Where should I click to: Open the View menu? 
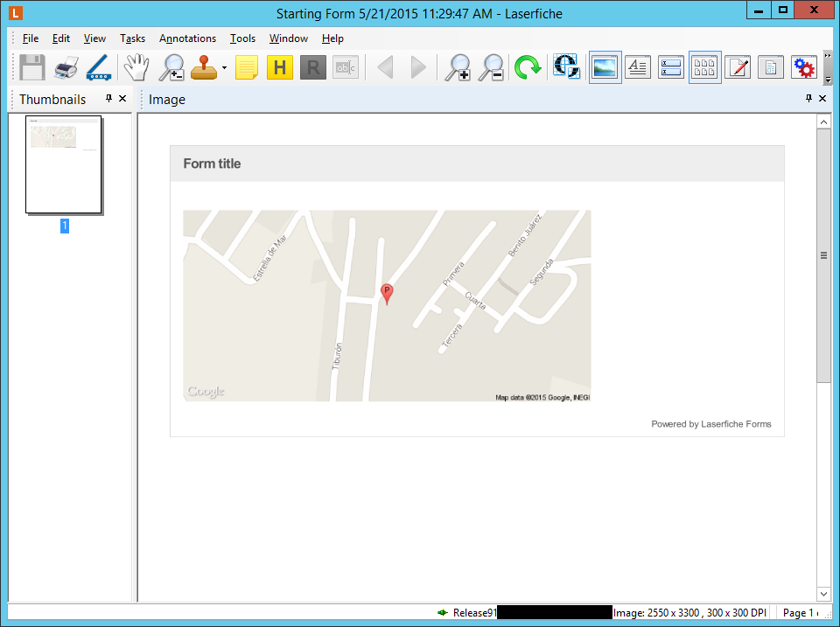tap(94, 38)
